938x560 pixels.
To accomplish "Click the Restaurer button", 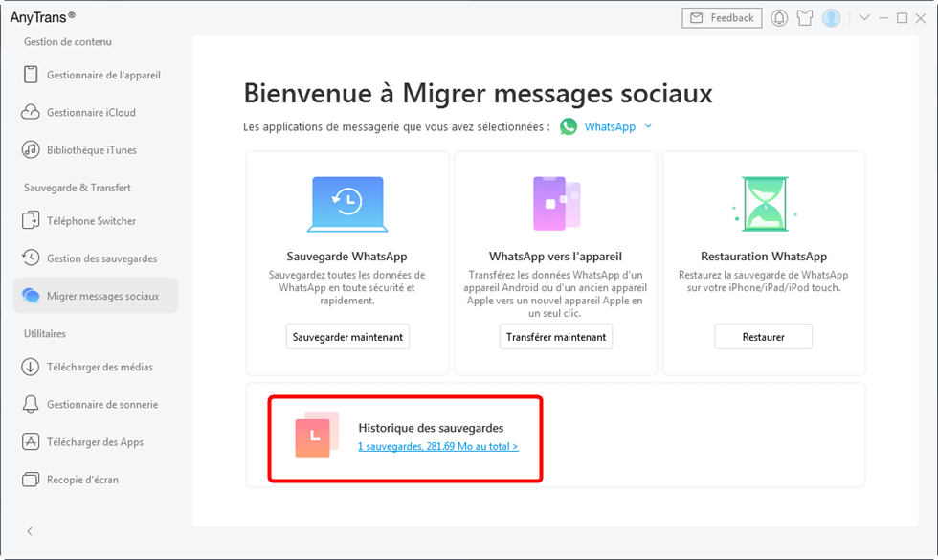I will (764, 337).
